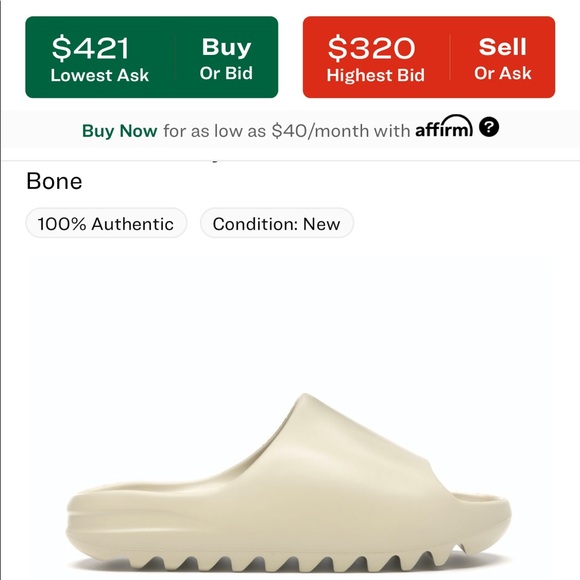
Task: Tap the Condition: New badge
Action: pyautogui.click(x=277, y=223)
